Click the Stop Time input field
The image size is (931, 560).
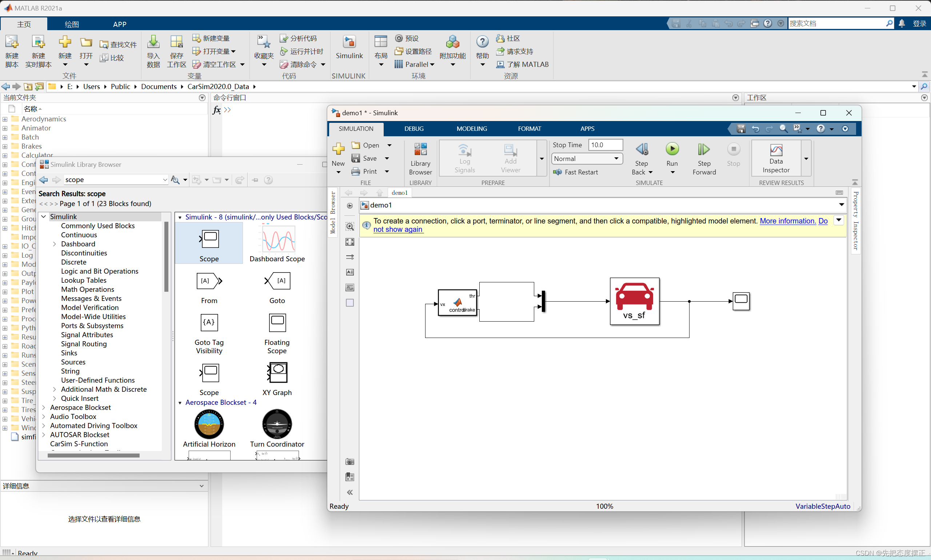pyautogui.click(x=606, y=145)
